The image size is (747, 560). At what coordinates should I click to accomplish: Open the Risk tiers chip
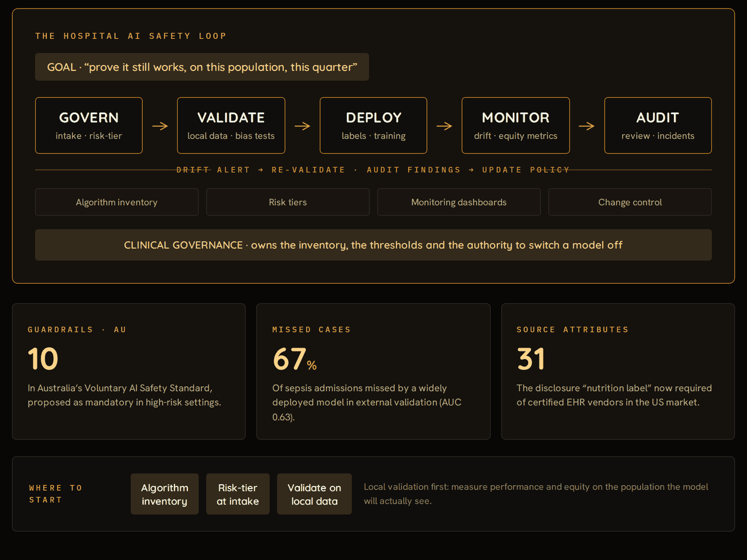pos(288,202)
